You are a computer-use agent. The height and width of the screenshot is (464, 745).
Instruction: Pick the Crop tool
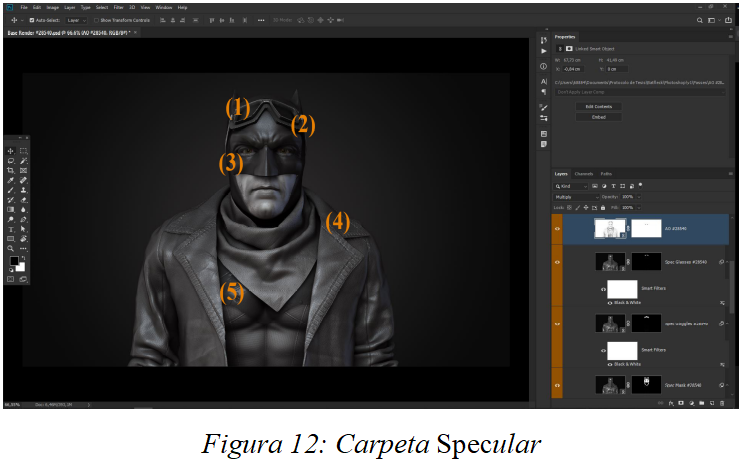pos(11,171)
